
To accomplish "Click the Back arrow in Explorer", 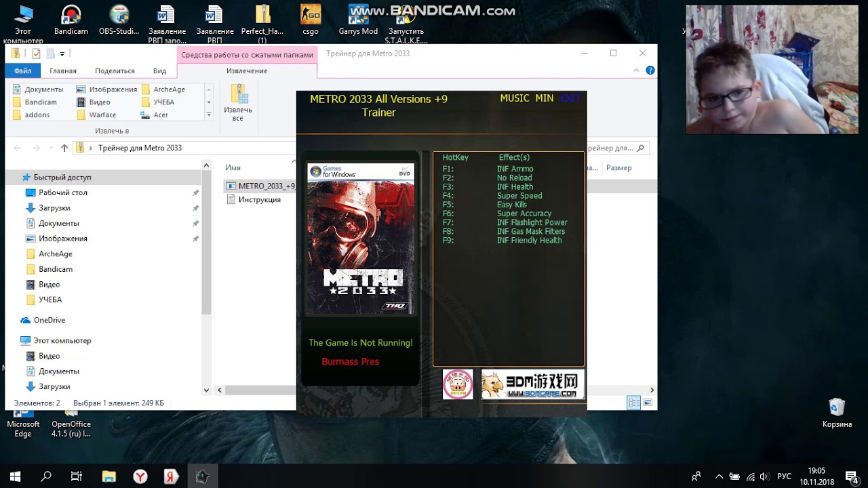I will (18, 148).
